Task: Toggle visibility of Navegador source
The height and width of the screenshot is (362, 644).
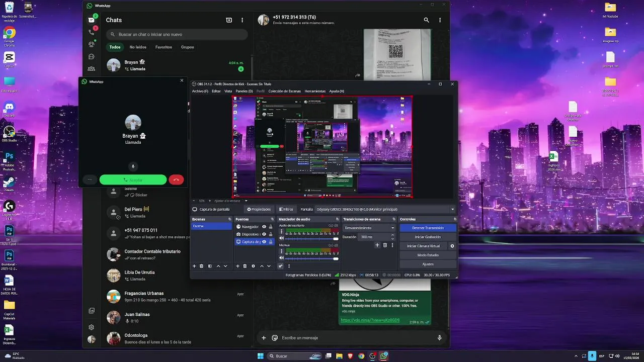Action: click(264, 227)
